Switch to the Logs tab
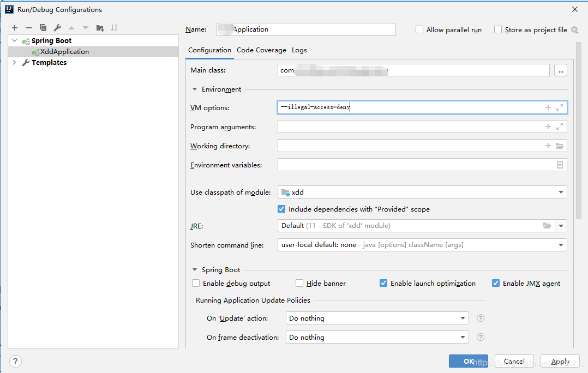588x373 pixels. (299, 50)
